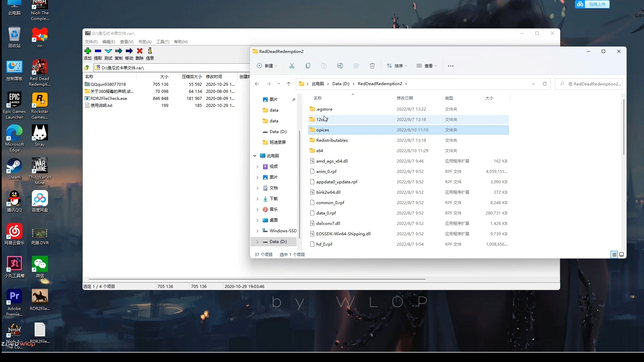Open the 编辑(E) menu in 7-Zip

109,42
